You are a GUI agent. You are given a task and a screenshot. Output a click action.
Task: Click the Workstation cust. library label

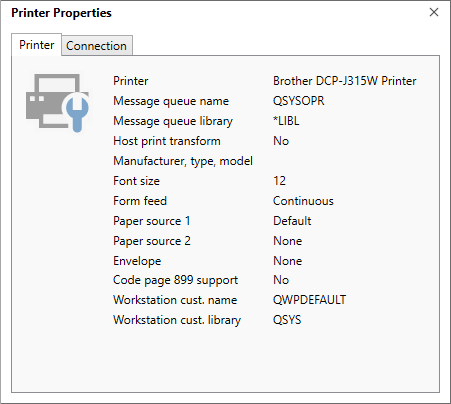point(177,320)
